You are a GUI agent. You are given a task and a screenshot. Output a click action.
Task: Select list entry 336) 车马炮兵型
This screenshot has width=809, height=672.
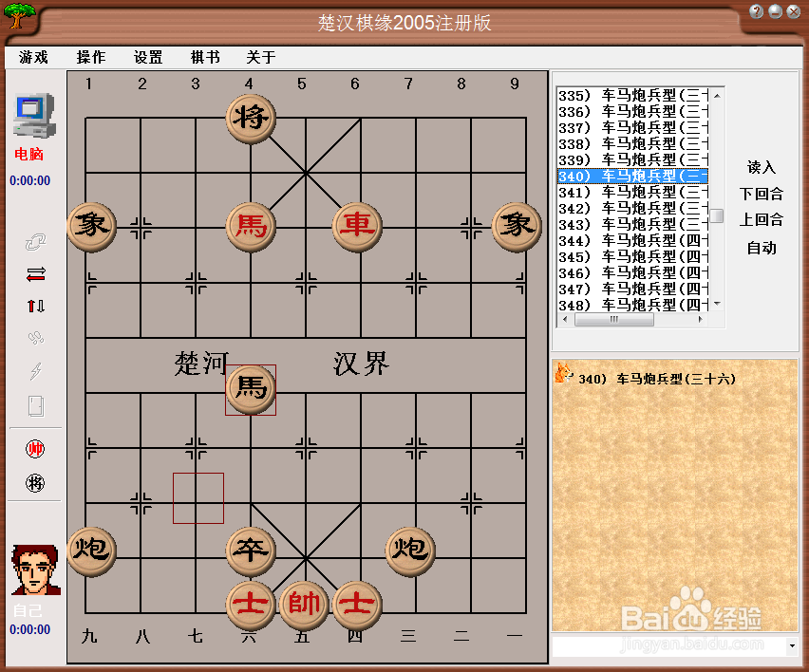[x=632, y=111]
